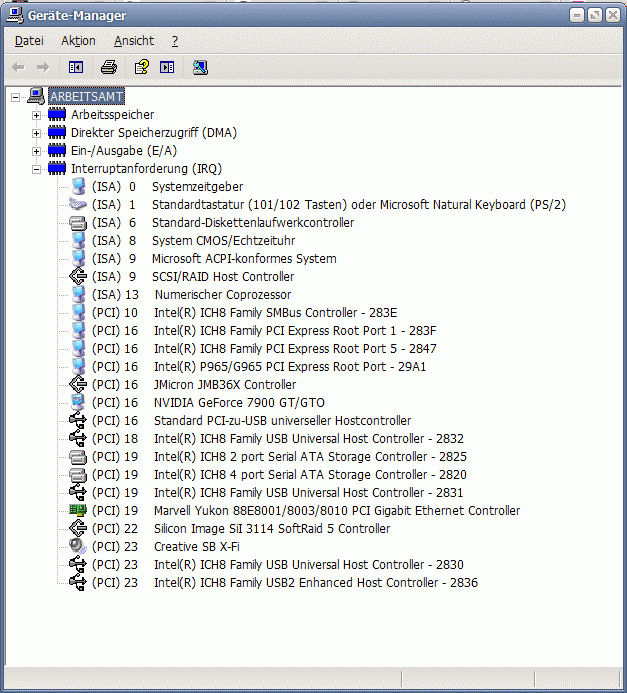Select NVIDIA GeForce 7900 GT/GTO text

(x=239, y=403)
